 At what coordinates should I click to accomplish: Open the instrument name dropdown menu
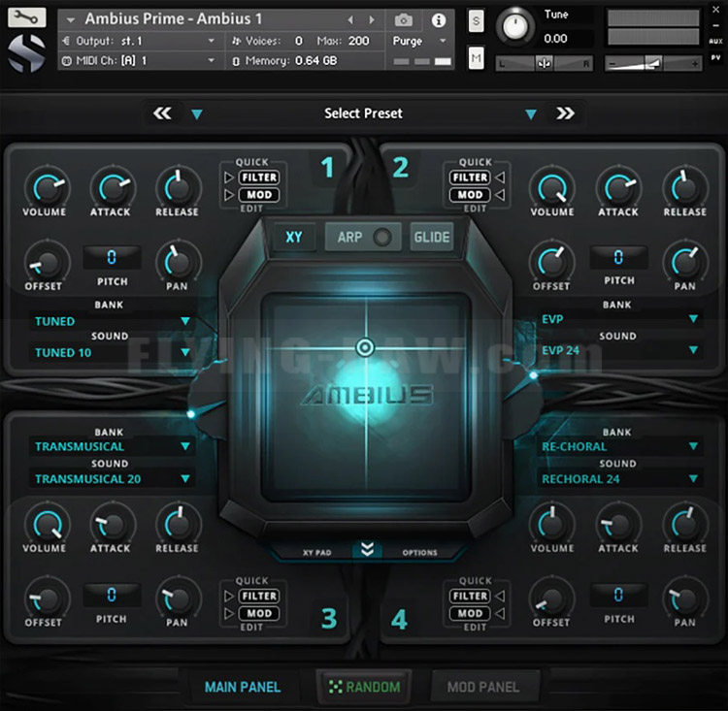point(71,20)
